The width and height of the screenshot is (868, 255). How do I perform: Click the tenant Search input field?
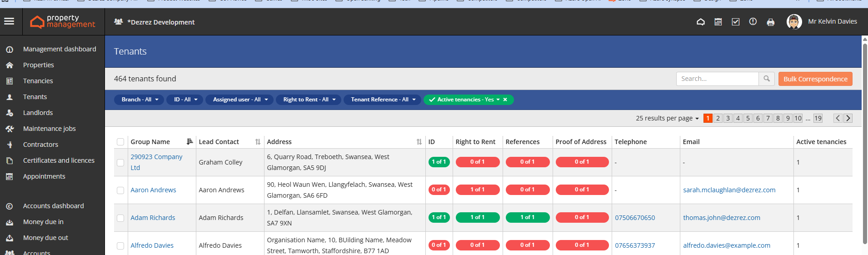tap(717, 79)
